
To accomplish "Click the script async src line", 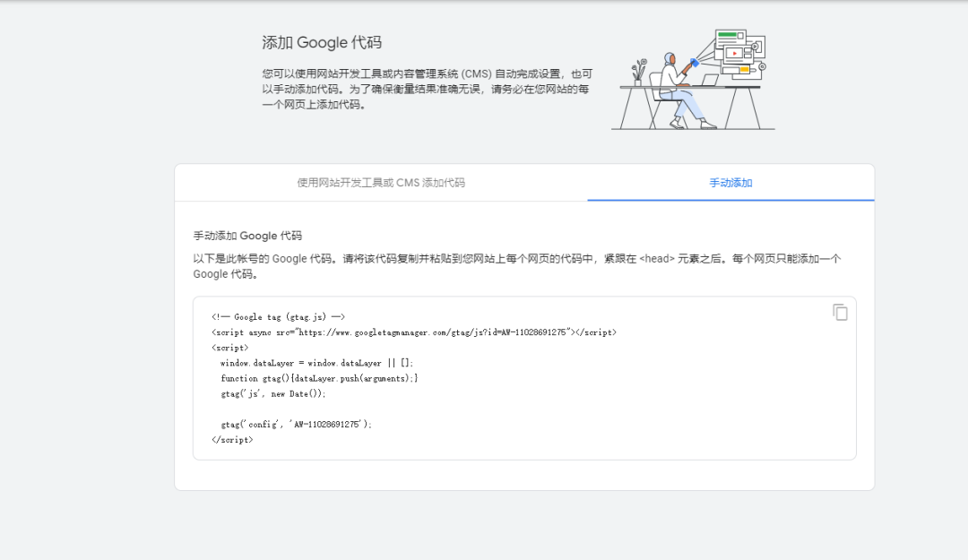I will pos(413,332).
